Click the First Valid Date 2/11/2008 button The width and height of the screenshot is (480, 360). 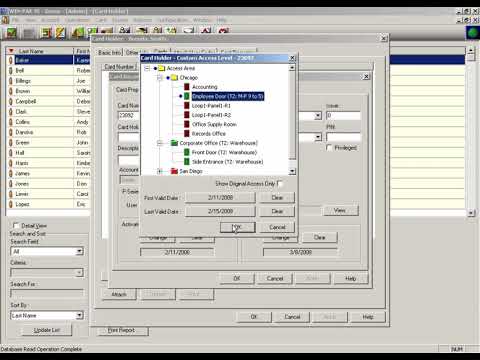220,198
